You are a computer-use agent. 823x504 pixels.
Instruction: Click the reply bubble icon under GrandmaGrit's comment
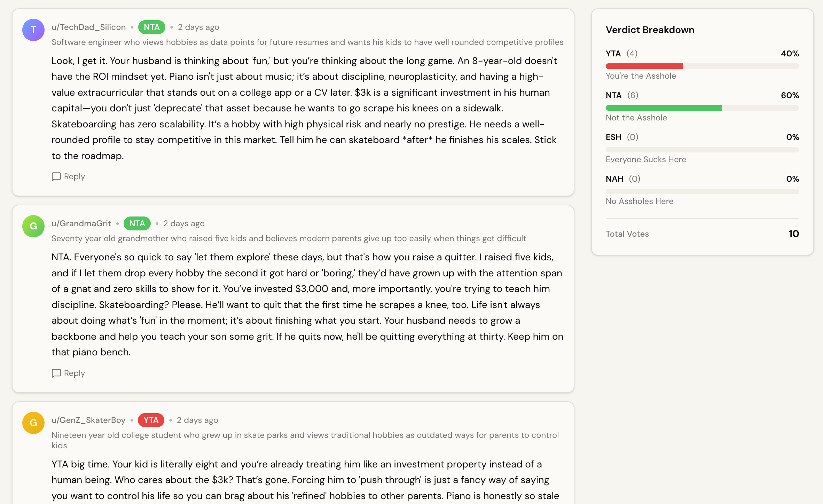coord(56,373)
